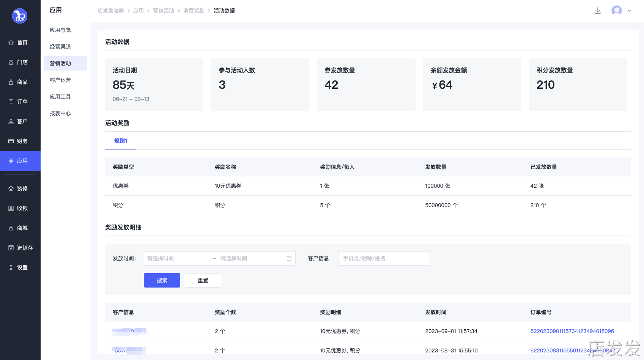Click breadcrumb 店发发咖啡
The height and width of the screenshot is (360, 644).
[x=111, y=11]
